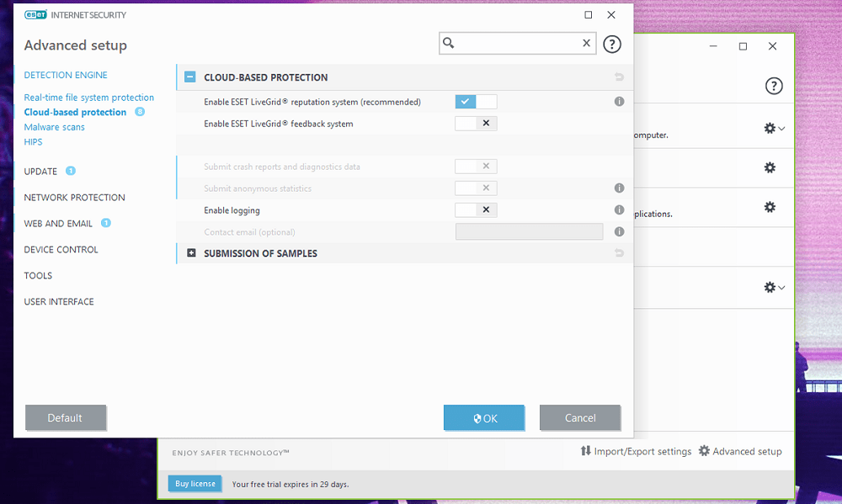842x504 pixels.
Task: Select Cloud-based protection in the sidebar
Action: 75,112
